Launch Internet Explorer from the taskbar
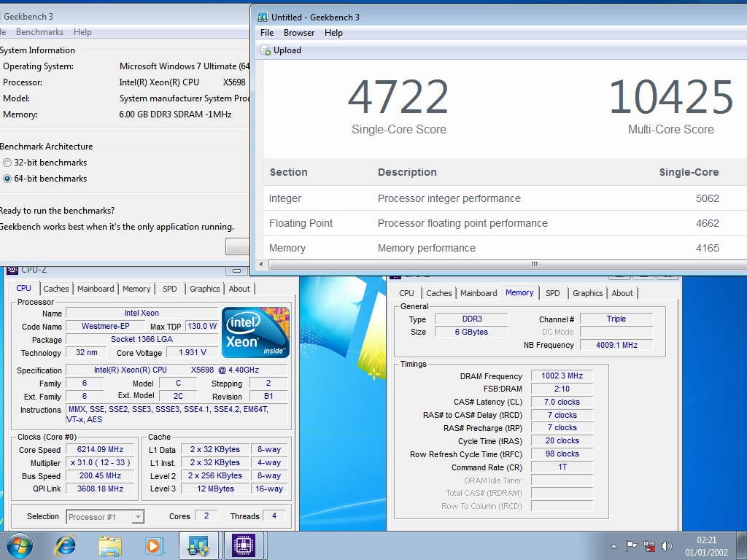Viewport: 747px width, 560px height. coord(66,545)
